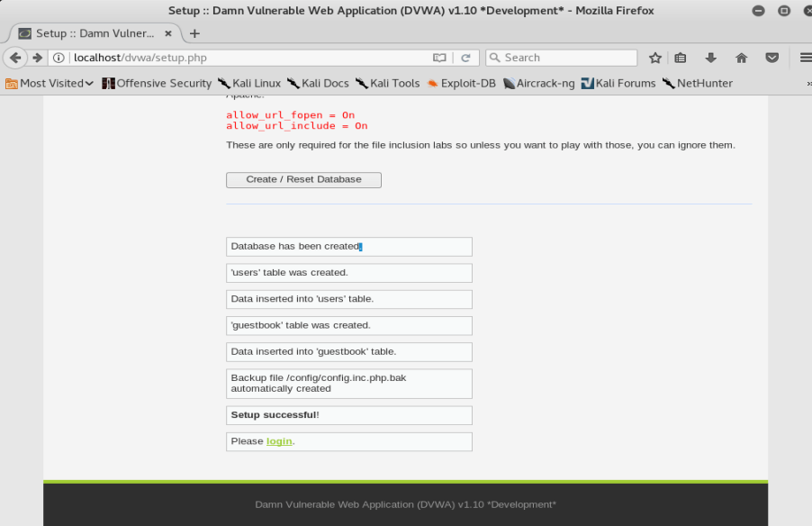Expand the Most Visited bookmarks dropdown
Viewport: 812px width, 526px height.
pyautogui.click(x=50, y=84)
